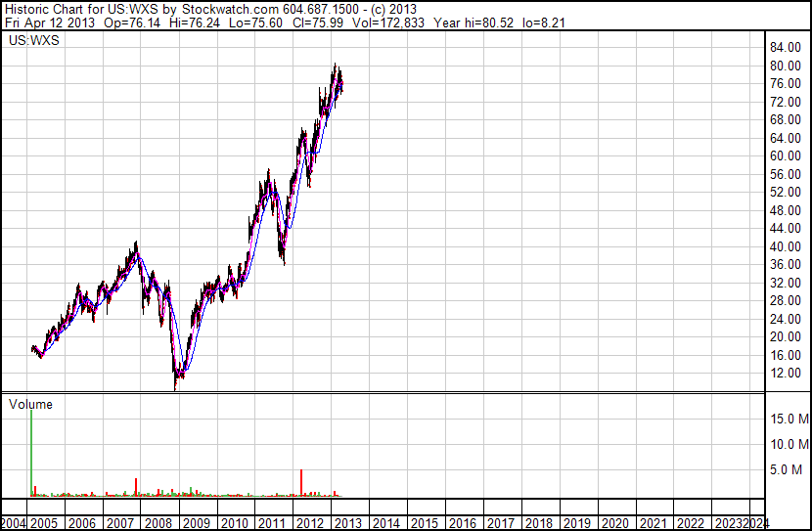812x531 pixels.
Task: Select the 36.00 price axis label
Action: coord(786,264)
